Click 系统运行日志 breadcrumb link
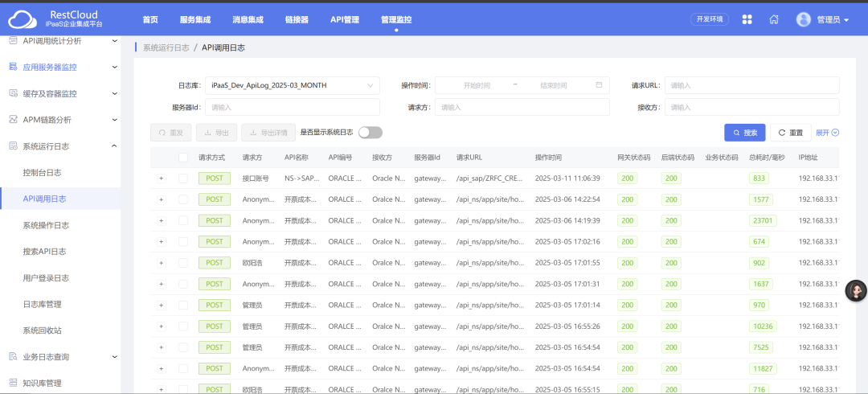 166,48
